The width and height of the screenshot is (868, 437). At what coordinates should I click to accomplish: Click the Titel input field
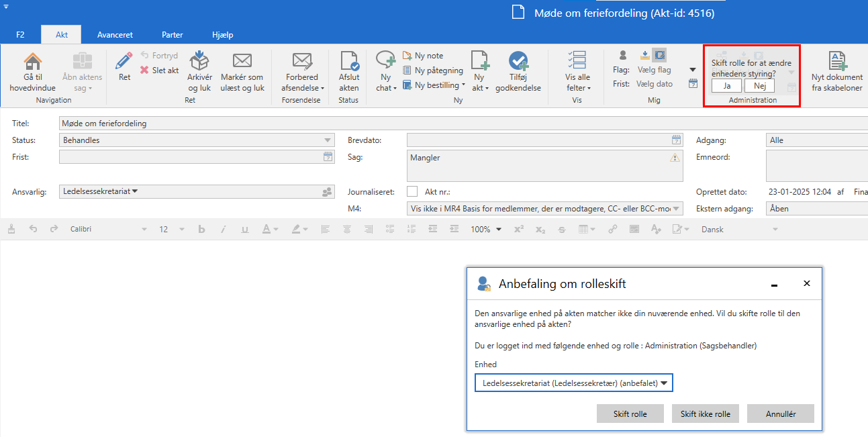[x=463, y=124]
